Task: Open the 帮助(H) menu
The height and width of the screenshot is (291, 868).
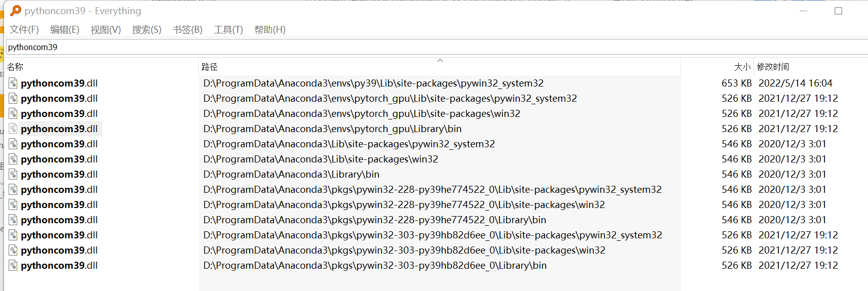Action: click(x=270, y=30)
